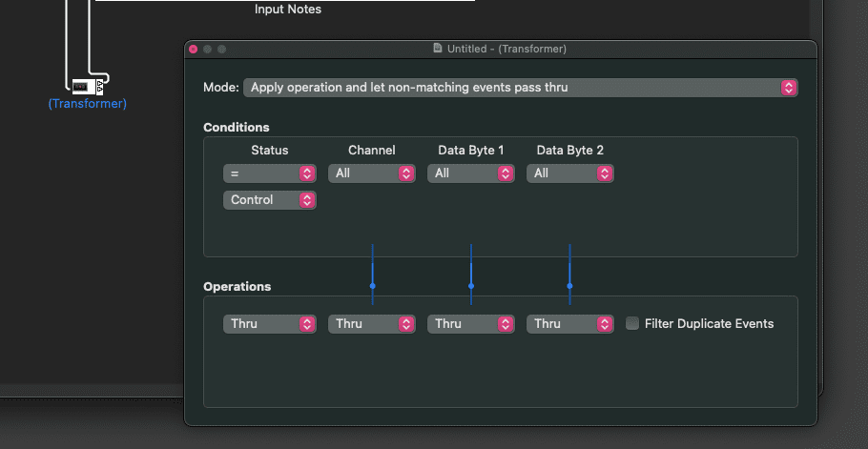Click the Data Byte 2 routing line dot

click(569, 286)
